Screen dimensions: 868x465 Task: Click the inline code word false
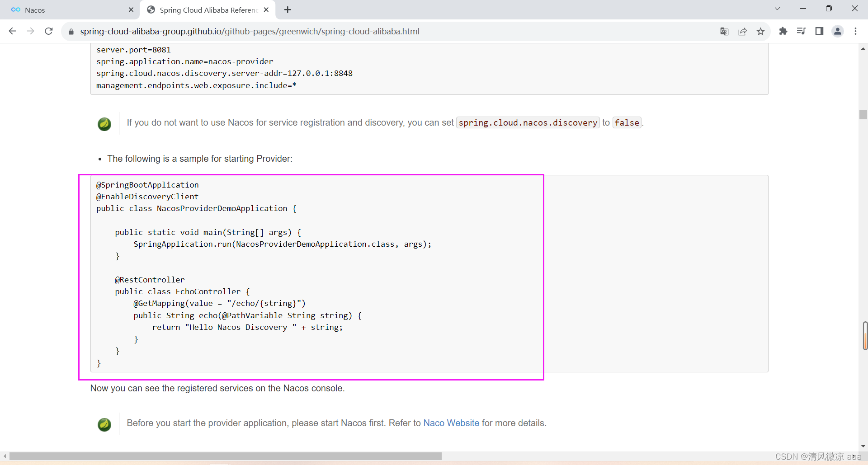tap(627, 123)
